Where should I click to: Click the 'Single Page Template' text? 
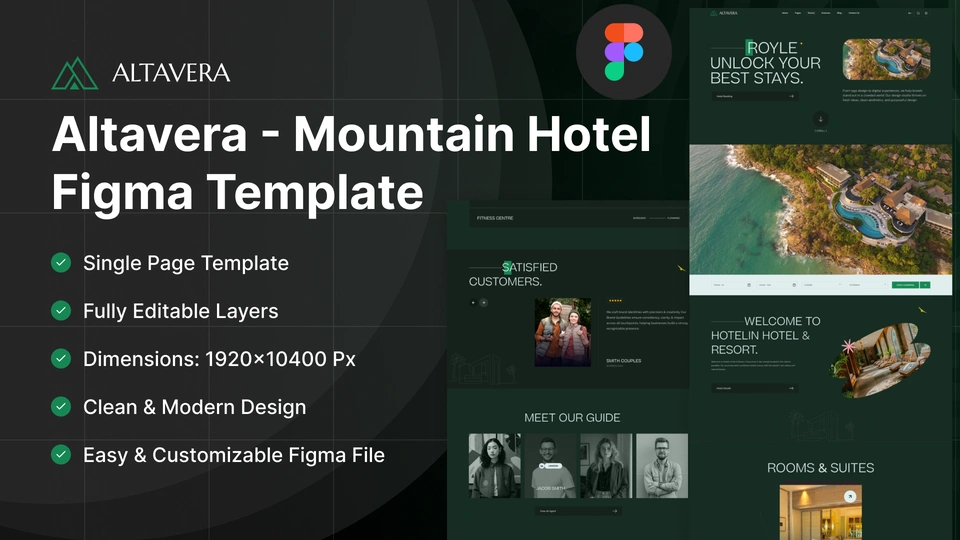click(186, 263)
